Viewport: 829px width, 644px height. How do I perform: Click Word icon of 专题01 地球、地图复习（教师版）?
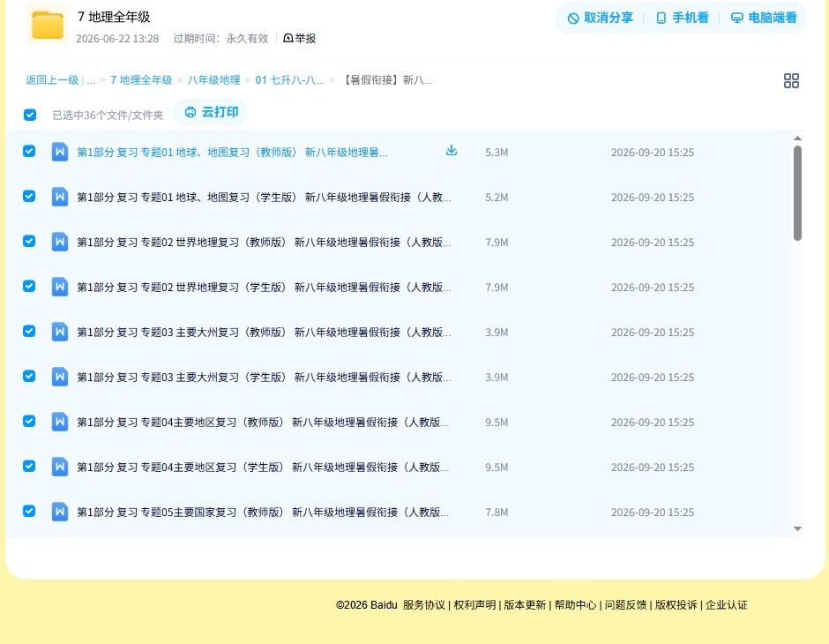[60, 152]
